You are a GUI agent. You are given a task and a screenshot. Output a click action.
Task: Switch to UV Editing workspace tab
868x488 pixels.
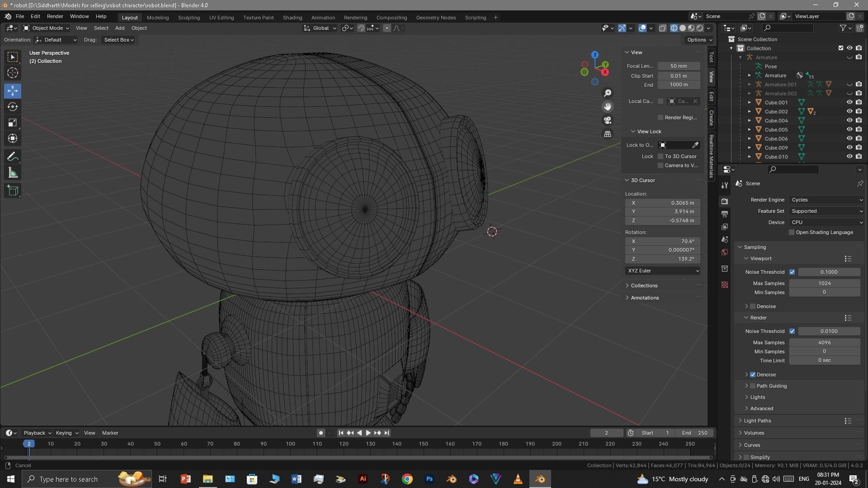pyautogui.click(x=222, y=18)
